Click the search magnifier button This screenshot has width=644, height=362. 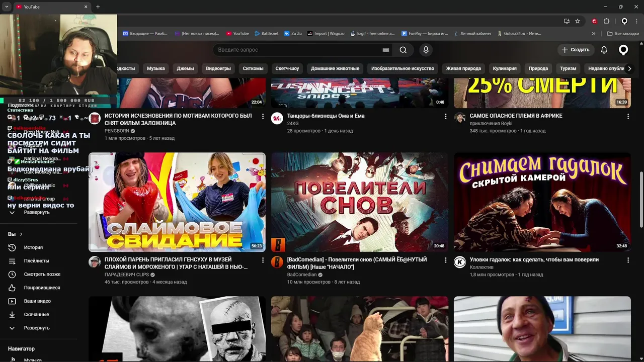pyautogui.click(x=403, y=50)
